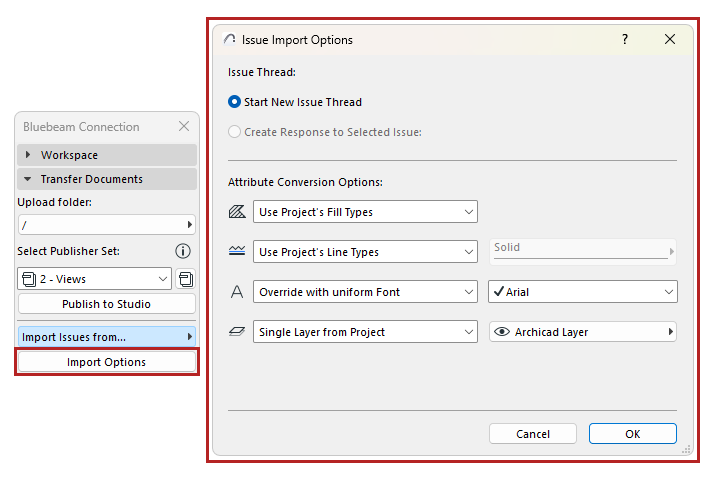Click the Import Options button

click(x=106, y=362)
